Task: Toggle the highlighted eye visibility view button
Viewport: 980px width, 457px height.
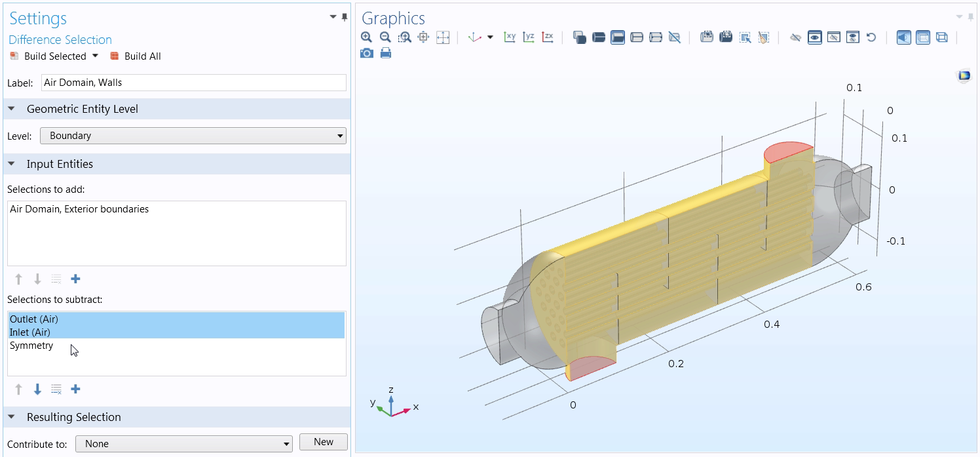Action: [814, 37]
